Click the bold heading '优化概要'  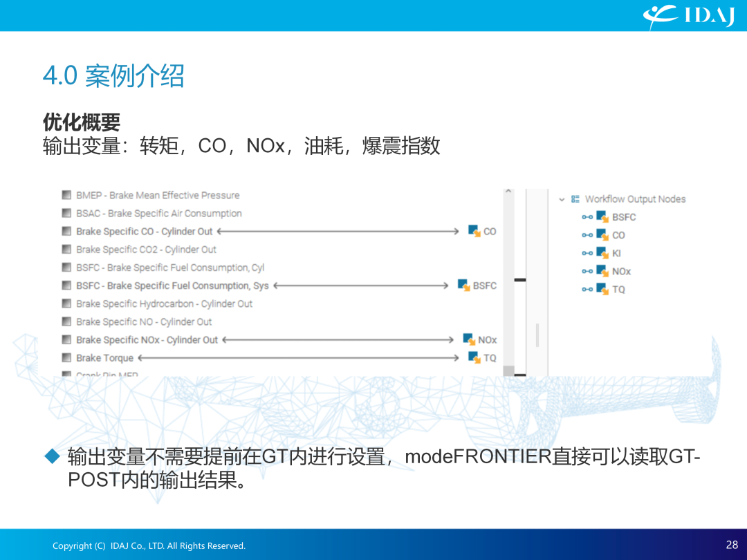(82, 122)
